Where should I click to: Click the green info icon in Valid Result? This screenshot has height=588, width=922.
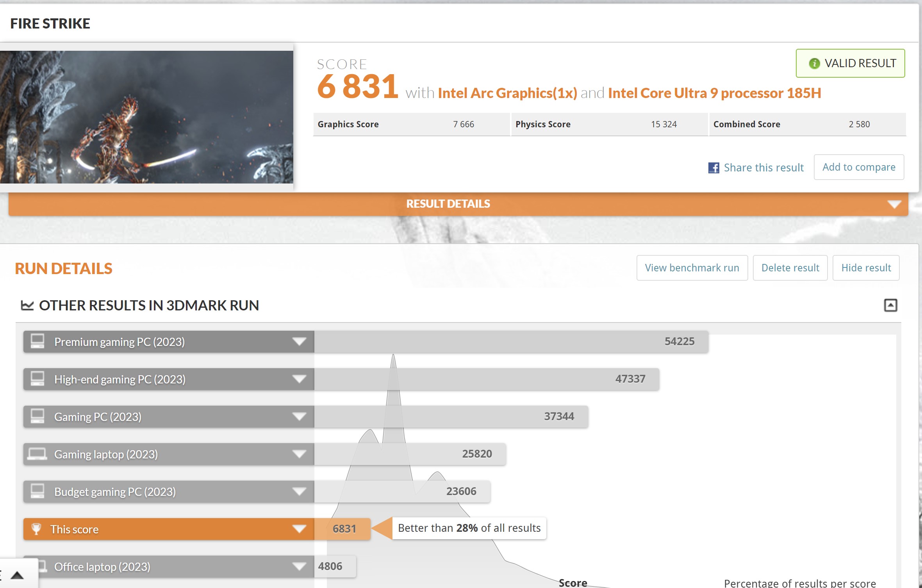[x=814, y=63]
